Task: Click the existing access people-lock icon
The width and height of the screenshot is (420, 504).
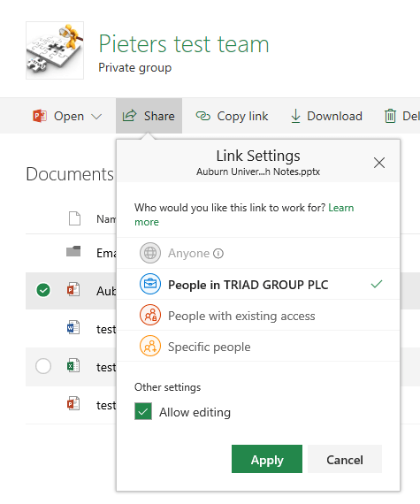Action: [150, 315]
